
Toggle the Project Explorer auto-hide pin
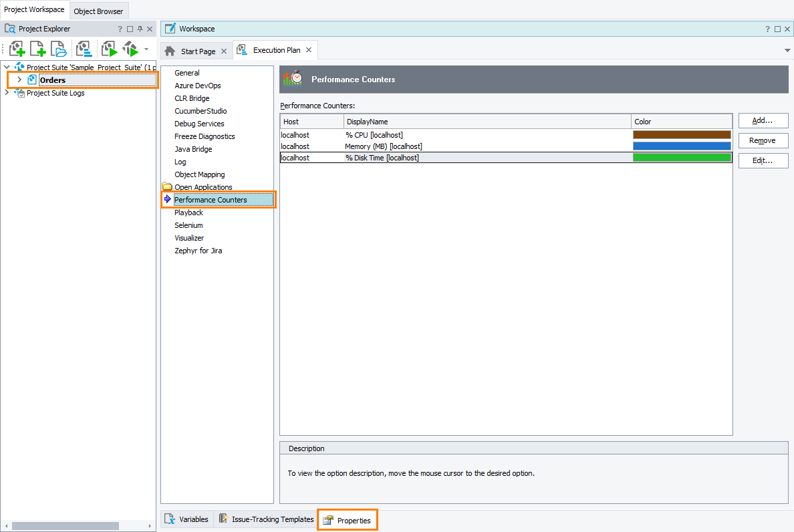coord(140,29)
